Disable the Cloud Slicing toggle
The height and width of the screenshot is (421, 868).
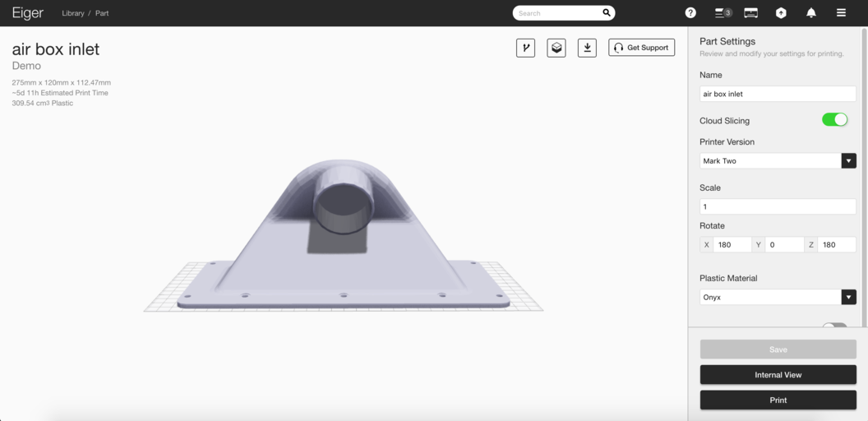tap(834, 120)
